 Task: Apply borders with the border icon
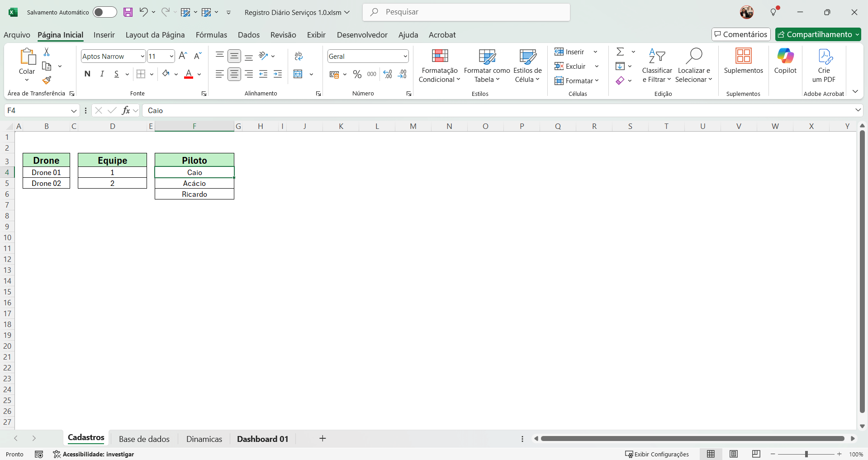[x=141, y=74]
